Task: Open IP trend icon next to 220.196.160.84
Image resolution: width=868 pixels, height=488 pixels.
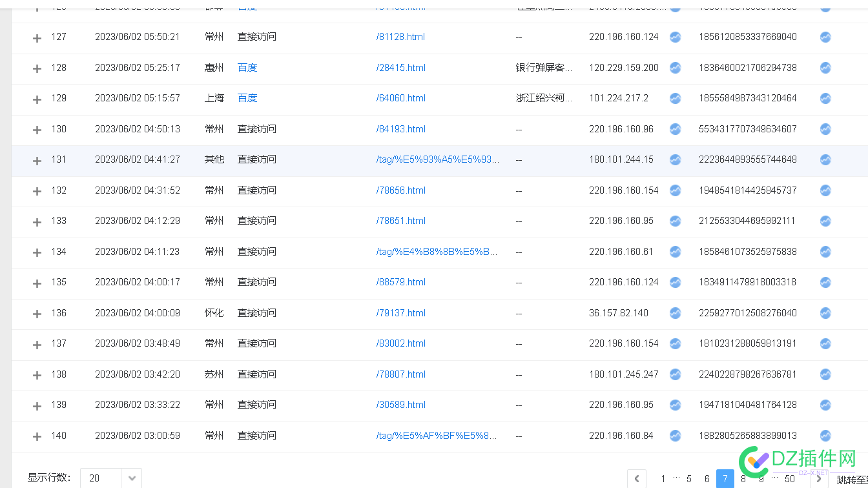Action: pyautogui.click(x=675, y=436)
